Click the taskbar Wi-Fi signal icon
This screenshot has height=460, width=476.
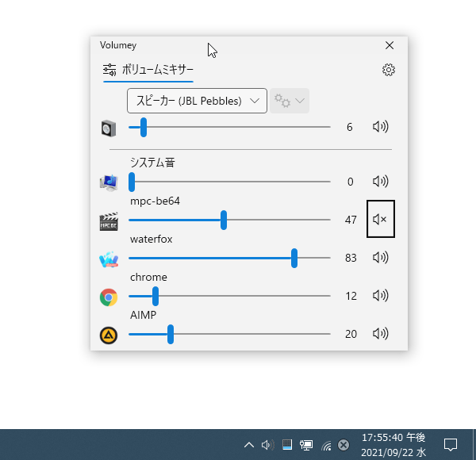click(326, 446)
